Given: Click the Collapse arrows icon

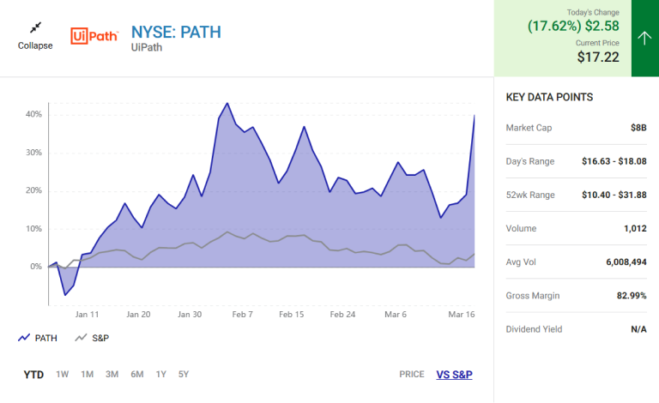Looking at the screenshot, I should [35, 27].
